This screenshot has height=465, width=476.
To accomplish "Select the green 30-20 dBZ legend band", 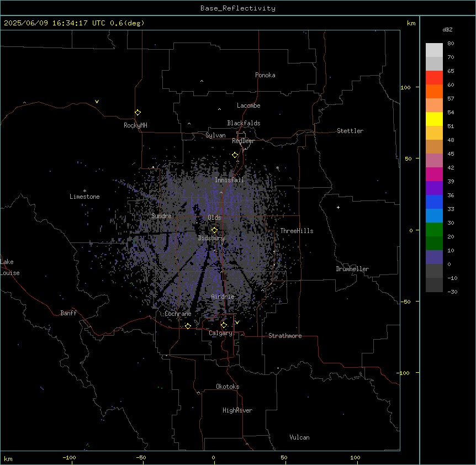I will pyautogui.click(x=434, y=230).
